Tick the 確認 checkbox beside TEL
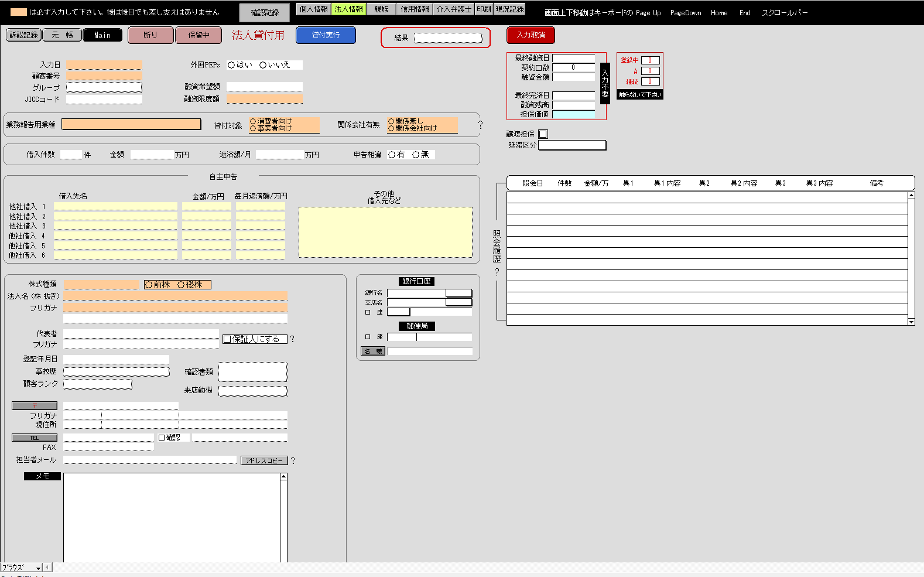The height and width of the screenshot is (577, 924). pyautogui.click(x=162, y=438)
